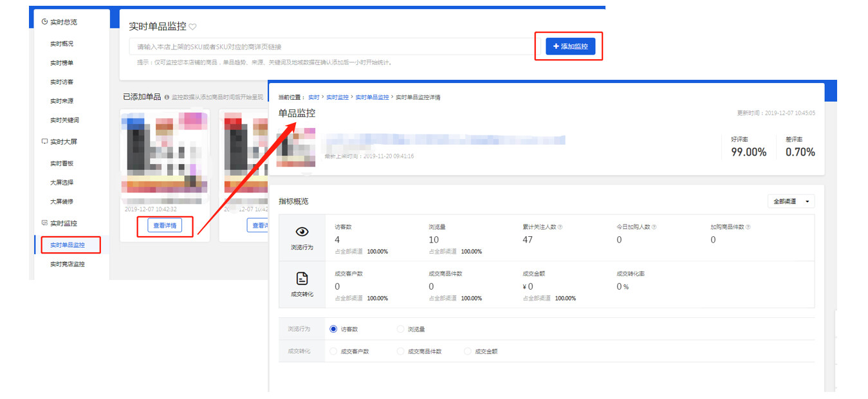Click the help icon next to 累计关注人数
The image size is (868, 399).
[x=560, y=227]
